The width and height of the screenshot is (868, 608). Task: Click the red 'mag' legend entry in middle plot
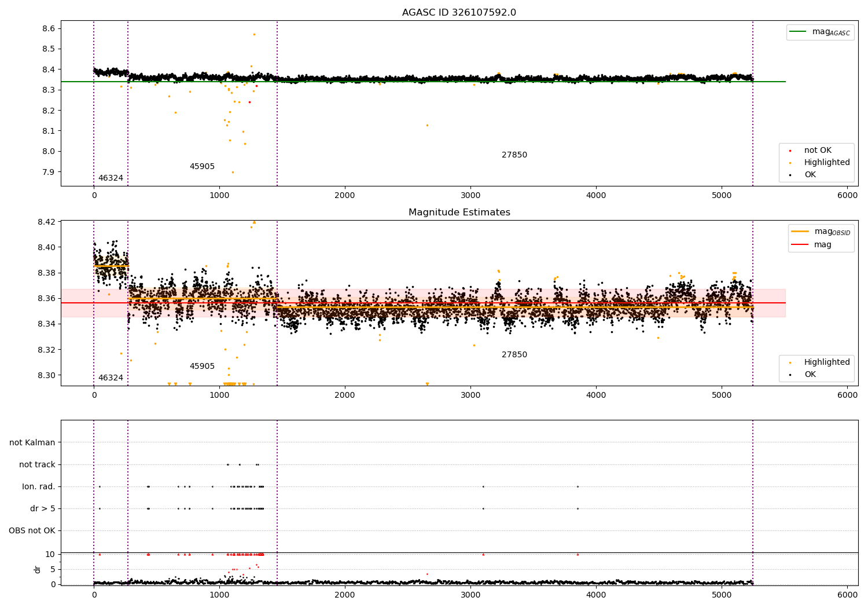point(811,245)
